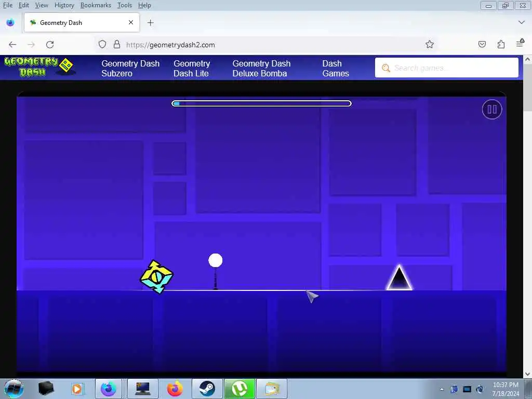Go back with the browser back arrow

click(x=12, y=45)
